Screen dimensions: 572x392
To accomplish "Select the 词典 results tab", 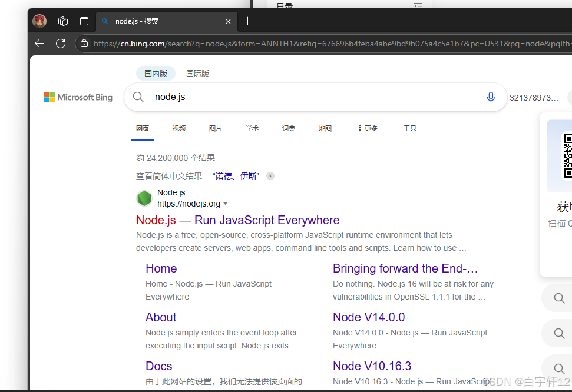I will pos(289,128).
